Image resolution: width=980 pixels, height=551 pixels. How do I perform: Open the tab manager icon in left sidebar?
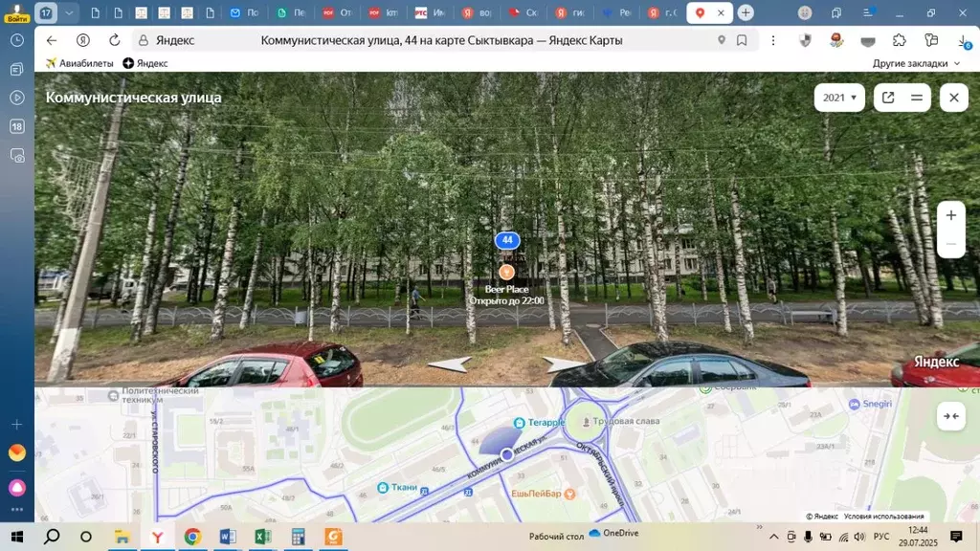click(17, 69)
